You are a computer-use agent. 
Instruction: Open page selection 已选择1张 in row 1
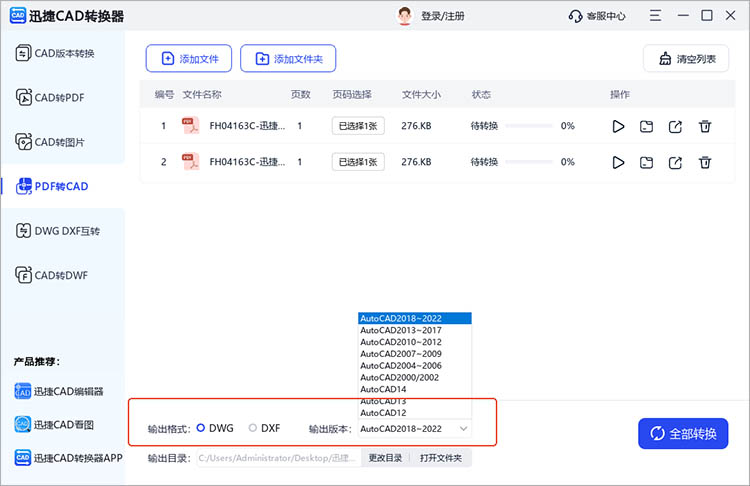coord(358,126)
